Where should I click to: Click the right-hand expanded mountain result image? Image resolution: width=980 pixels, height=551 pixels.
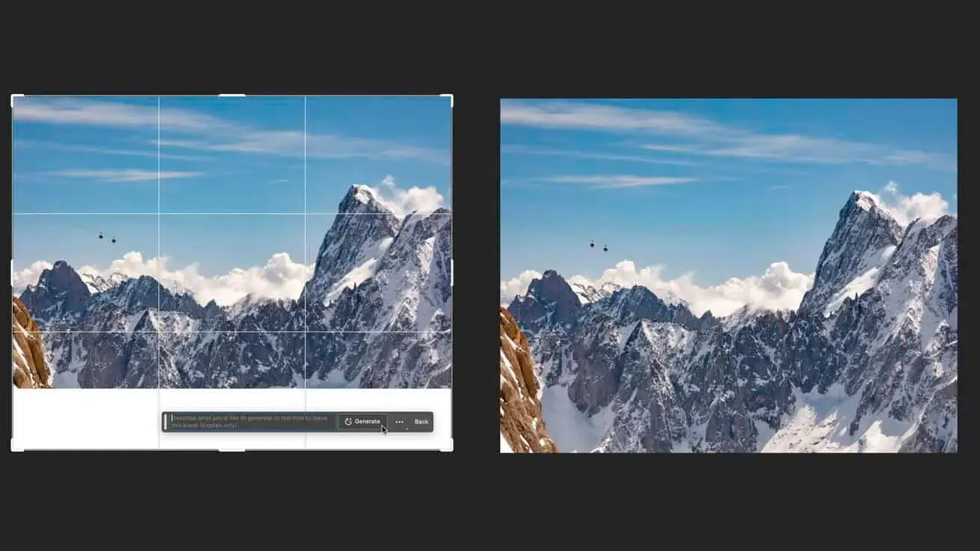(x=728, y=275)
